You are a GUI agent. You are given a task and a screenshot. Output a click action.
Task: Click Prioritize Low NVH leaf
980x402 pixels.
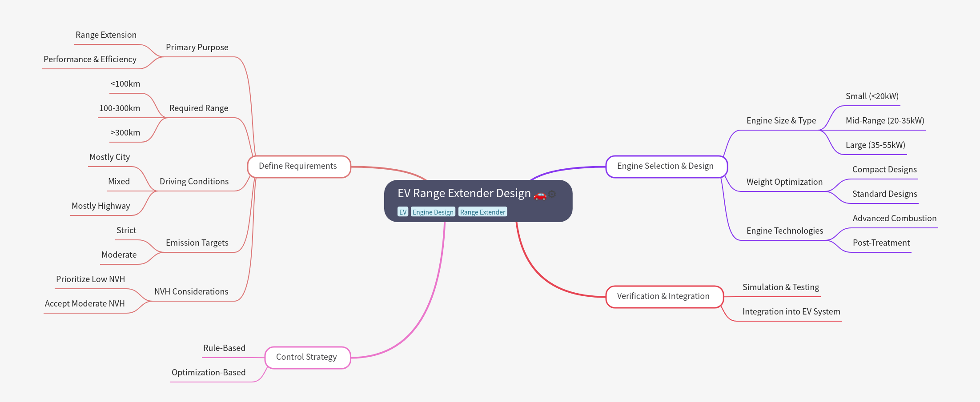coord(90,279)
